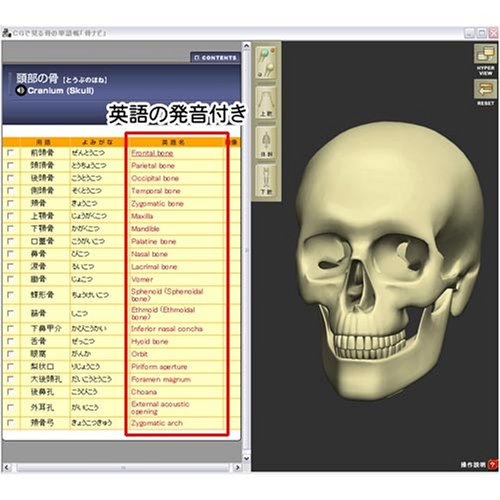Image resolution: width=500 pixels, height=500 pixels.
Task: Select the full body skeleton icon
Action: (x=266, y=142)
